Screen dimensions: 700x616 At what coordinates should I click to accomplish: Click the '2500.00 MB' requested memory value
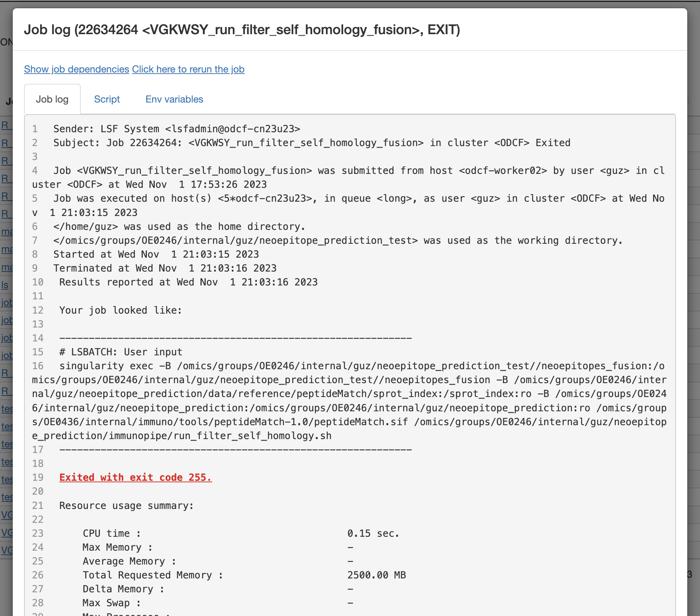tap(377, 575)
